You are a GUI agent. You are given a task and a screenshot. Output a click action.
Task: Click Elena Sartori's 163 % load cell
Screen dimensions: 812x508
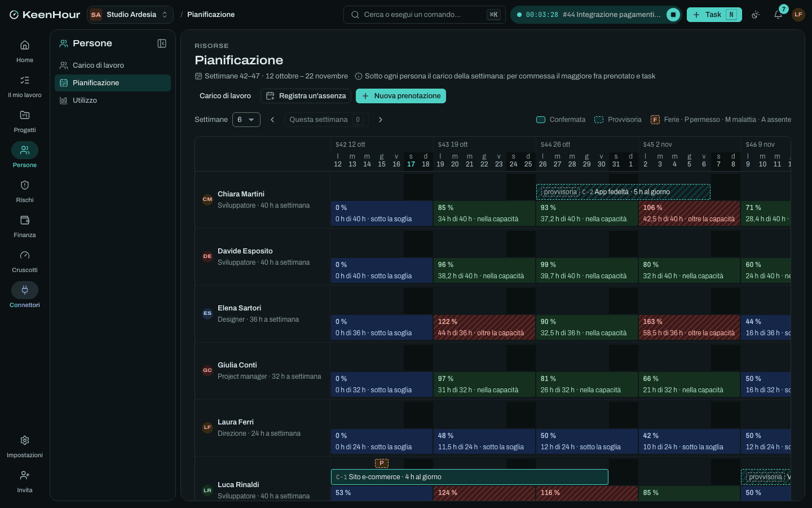[689, 327]
